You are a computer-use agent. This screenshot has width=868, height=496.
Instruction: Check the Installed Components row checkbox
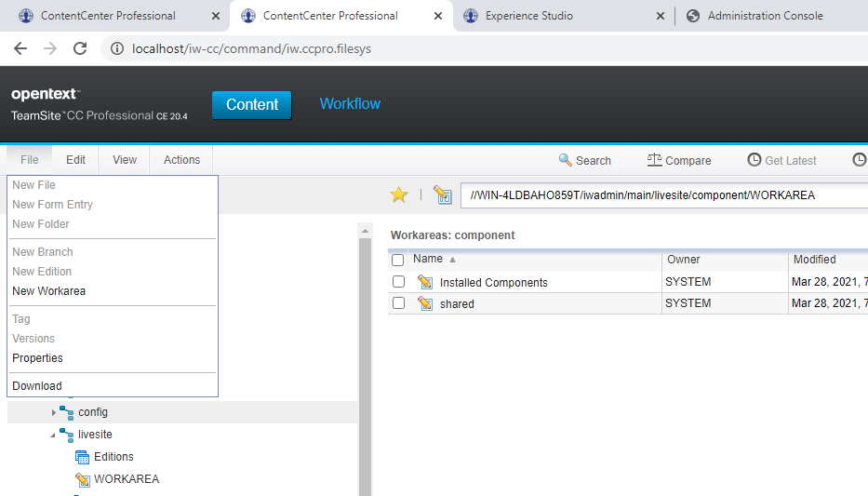pos(398,281)
